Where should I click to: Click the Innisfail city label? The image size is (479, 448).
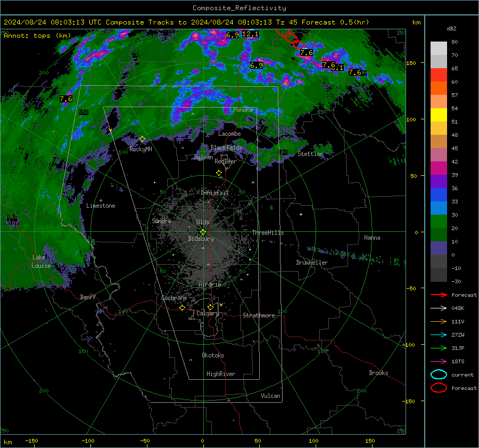click(x=215, y=193)
